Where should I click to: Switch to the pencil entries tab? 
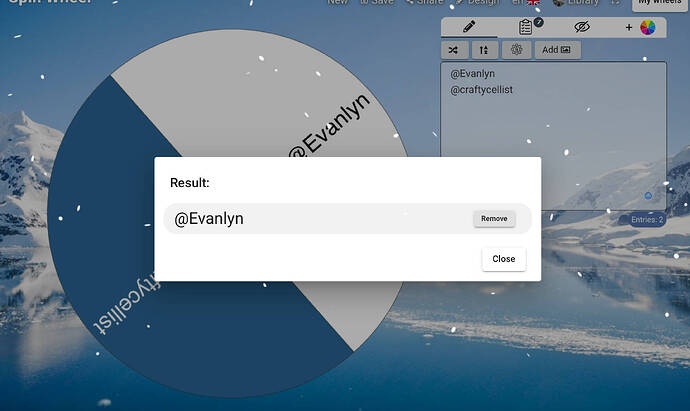(x=468, y=27)
